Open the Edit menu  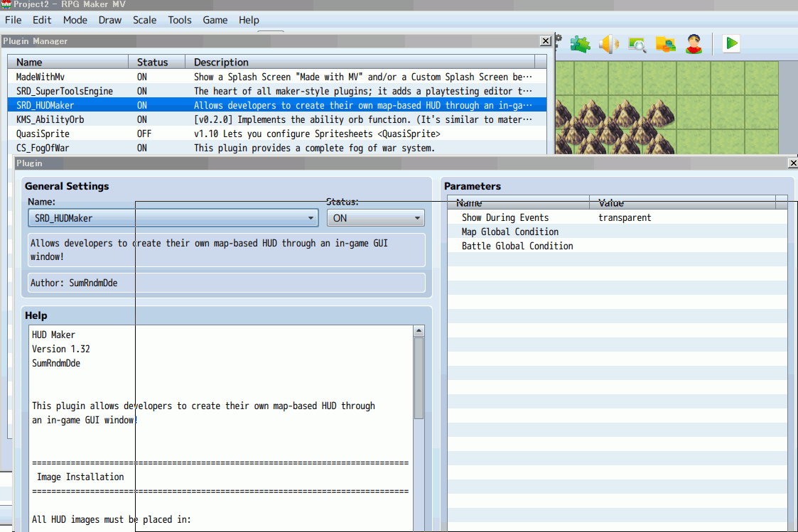click(x=42, y=20)
